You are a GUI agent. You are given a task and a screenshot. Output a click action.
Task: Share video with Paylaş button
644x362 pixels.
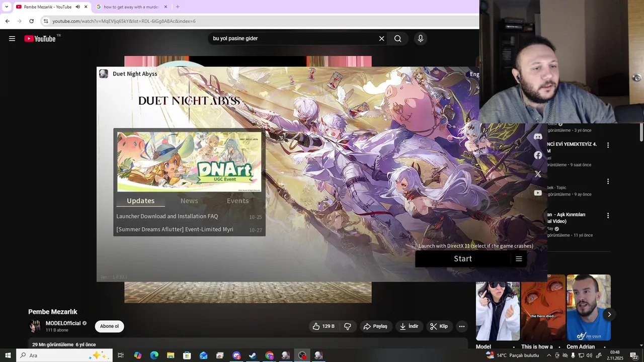(375, 326)
